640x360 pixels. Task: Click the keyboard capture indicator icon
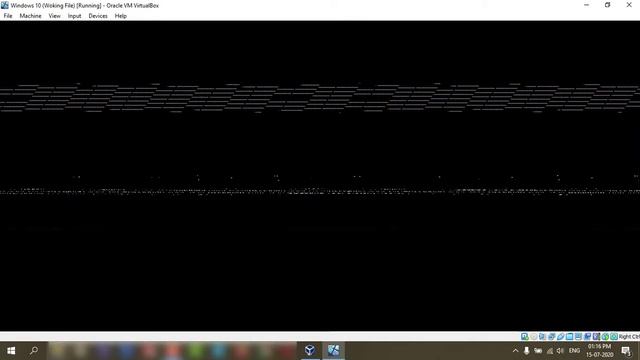point(614,336)
